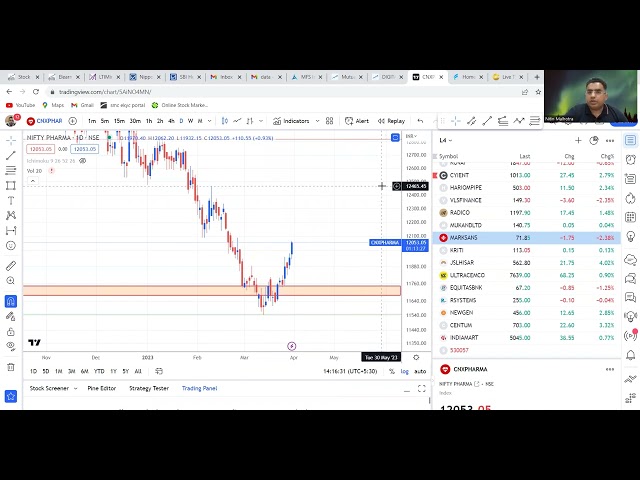640x480 pixels.
Task: Select the crosshair cursor tool
Action: pyautogui.click(x=11, y=140)
